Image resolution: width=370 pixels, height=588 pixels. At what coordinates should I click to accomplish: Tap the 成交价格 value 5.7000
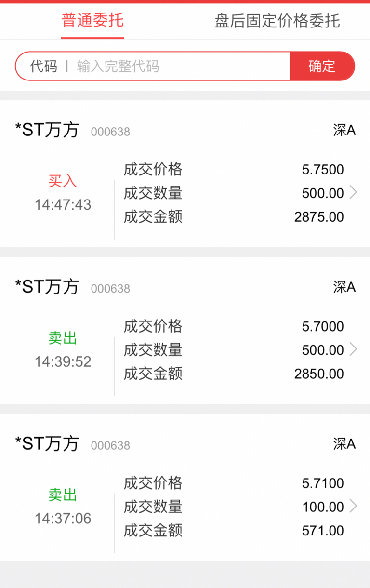pyautogui.click(x=323, y=326)
